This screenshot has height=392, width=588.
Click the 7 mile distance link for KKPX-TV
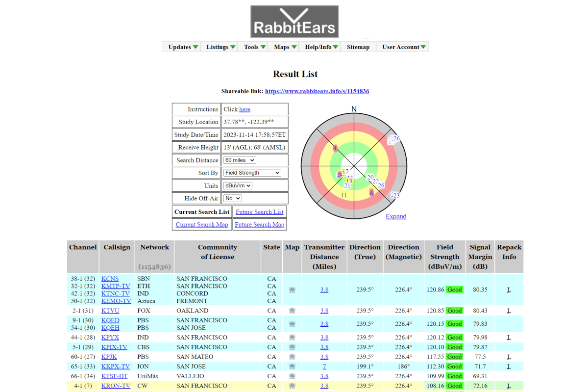tap(324, 366)
